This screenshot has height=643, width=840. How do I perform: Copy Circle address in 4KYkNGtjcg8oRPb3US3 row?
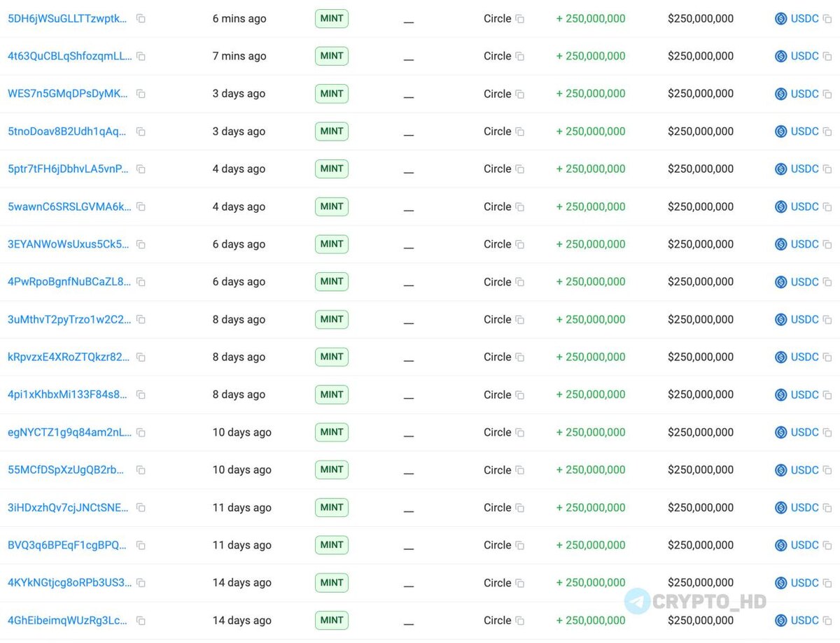pyautogui.click(x=519, y=583)
